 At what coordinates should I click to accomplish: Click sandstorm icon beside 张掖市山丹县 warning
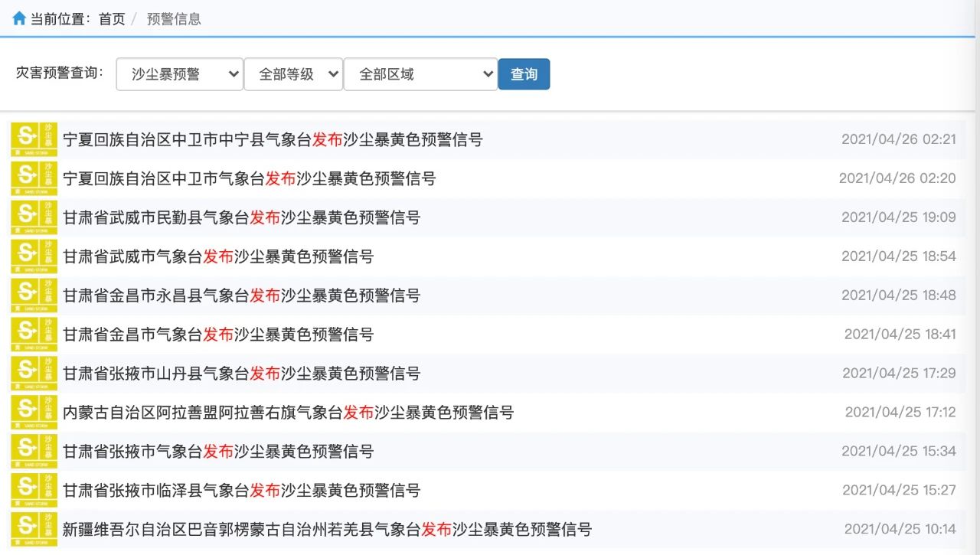(x=34, y=374)
